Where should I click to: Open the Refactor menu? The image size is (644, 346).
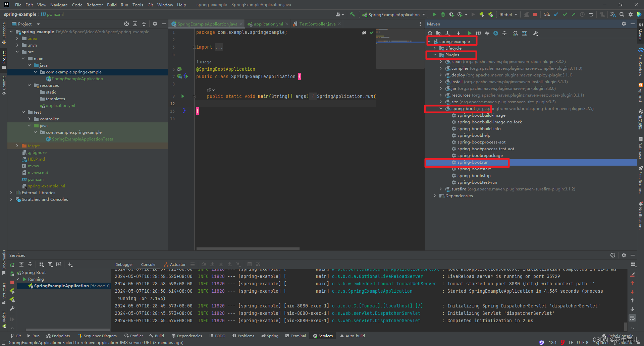[x=95, y=5]
